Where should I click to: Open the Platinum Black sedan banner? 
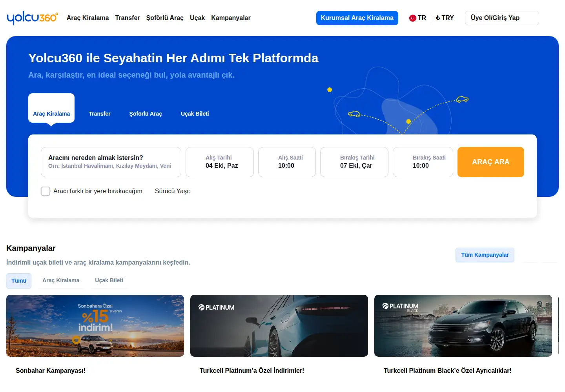click(x=463, y=326)
